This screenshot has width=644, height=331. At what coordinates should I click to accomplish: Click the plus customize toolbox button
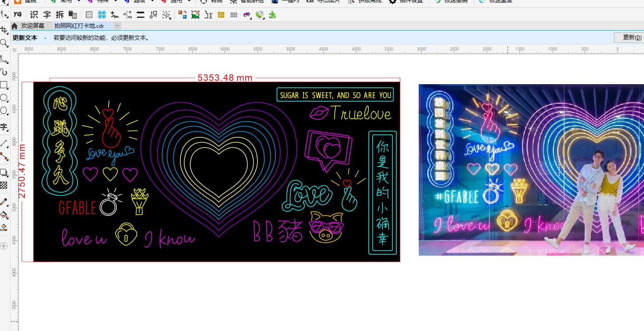click(4, 245)
